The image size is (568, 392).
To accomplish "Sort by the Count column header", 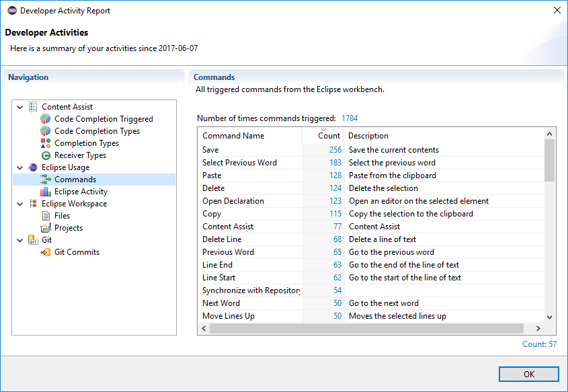I will tap(323, 136).
